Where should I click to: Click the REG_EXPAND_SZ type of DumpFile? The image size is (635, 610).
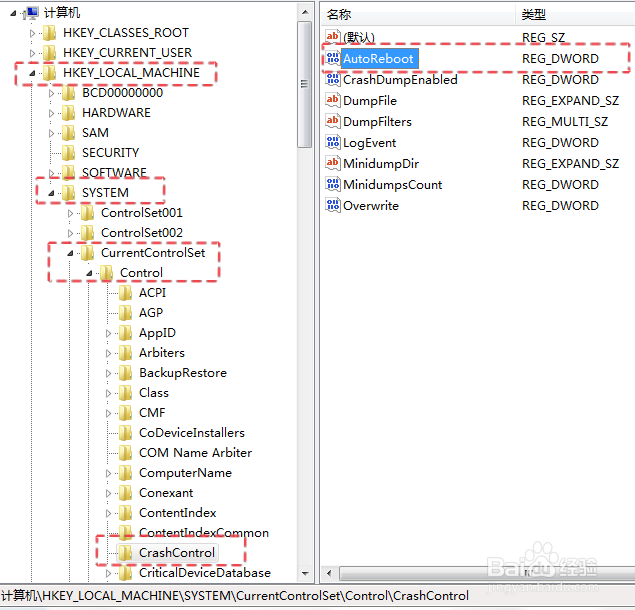570,100
